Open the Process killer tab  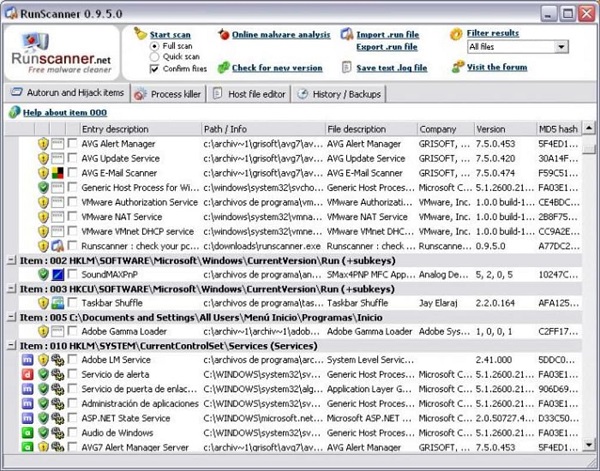click(168, 94)
